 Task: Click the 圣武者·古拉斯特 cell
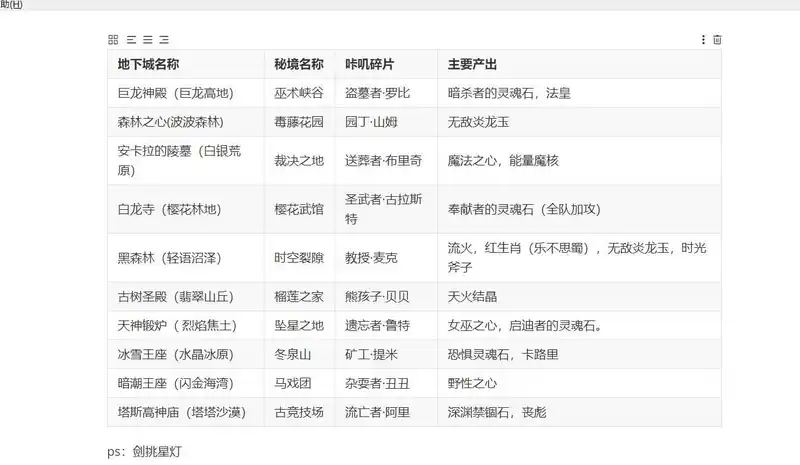tap(386, 209)
